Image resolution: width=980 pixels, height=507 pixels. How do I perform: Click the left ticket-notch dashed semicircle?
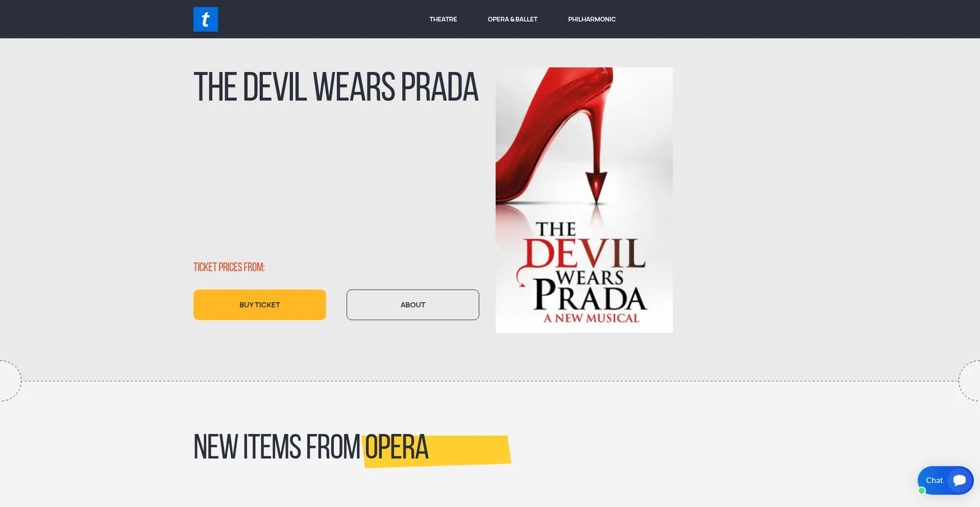(x=10, y=381)
